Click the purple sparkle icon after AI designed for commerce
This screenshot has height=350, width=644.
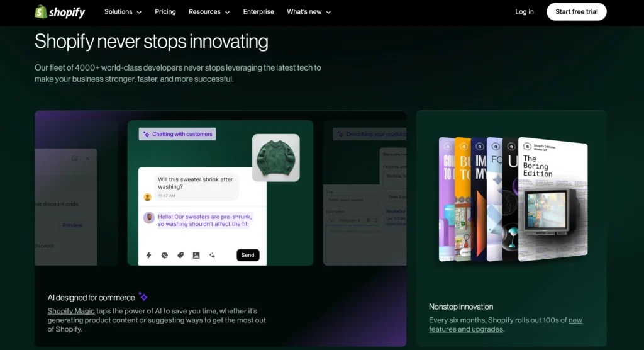click(x=143, y=297)
